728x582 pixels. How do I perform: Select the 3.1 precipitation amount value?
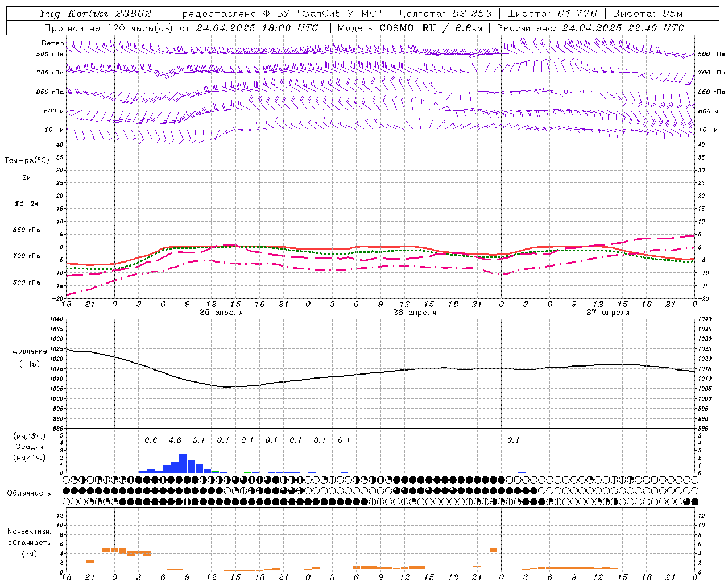click(198, 440)
